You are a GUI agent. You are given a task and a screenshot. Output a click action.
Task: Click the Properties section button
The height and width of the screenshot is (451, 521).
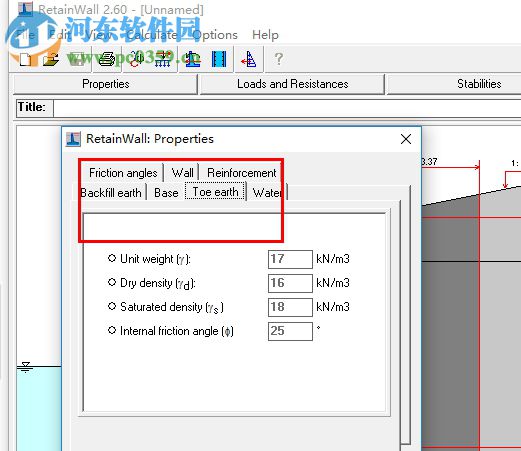click(x=106, y=84)
